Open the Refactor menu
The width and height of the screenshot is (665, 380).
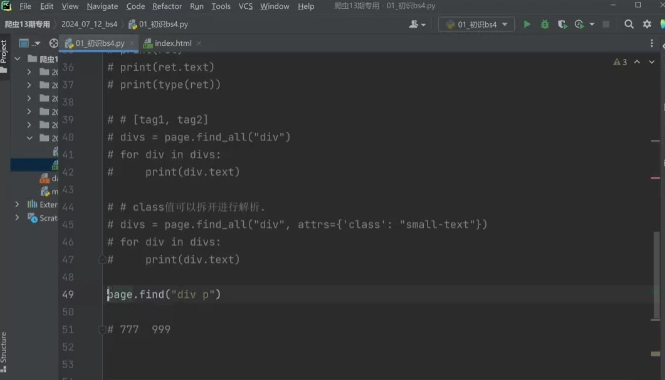coord(167,6)
